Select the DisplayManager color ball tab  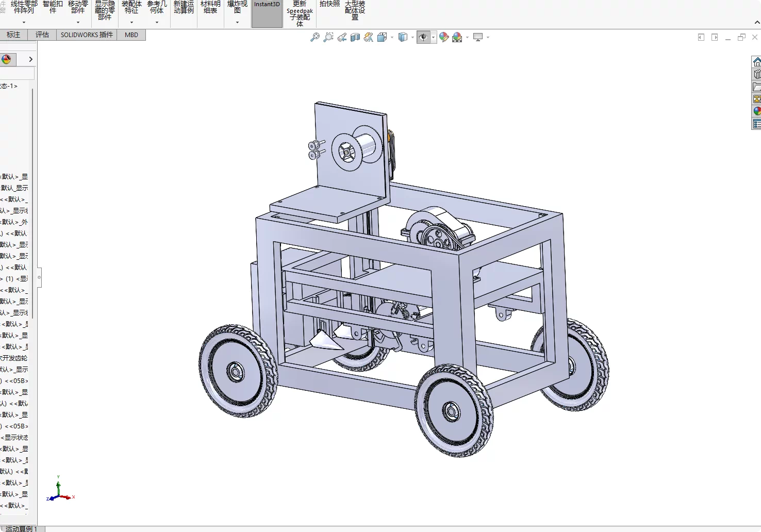(x=6, y=59)
